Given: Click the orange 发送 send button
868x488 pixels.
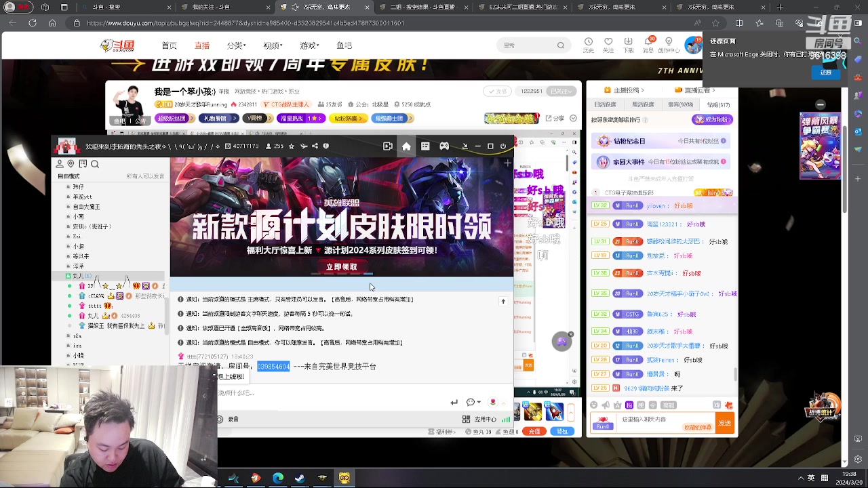Looking at the screenshot, I should pyautogui.click(x=725, y=422).
